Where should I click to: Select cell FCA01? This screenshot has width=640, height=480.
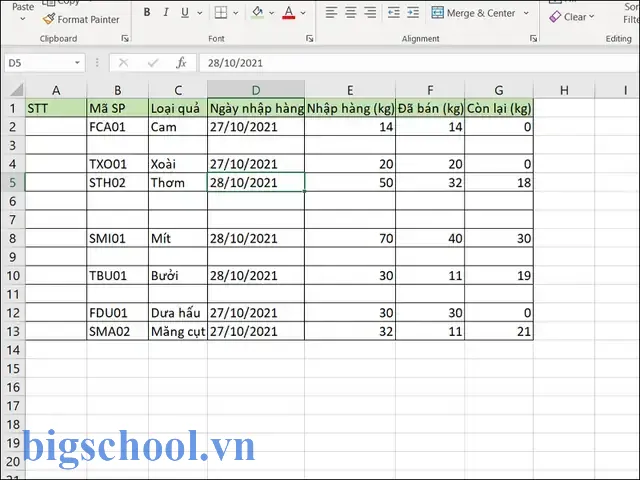click(118, 127)
